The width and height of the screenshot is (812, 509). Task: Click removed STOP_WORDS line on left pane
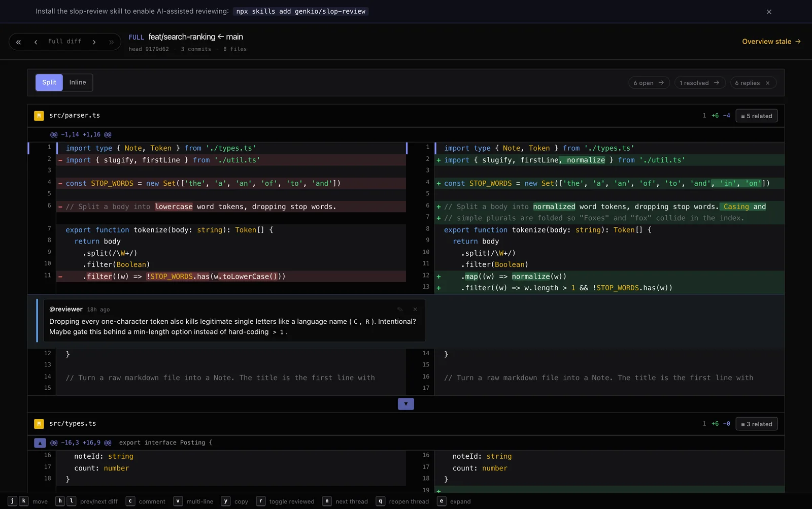pyautogui.click(x=231, y=183)
